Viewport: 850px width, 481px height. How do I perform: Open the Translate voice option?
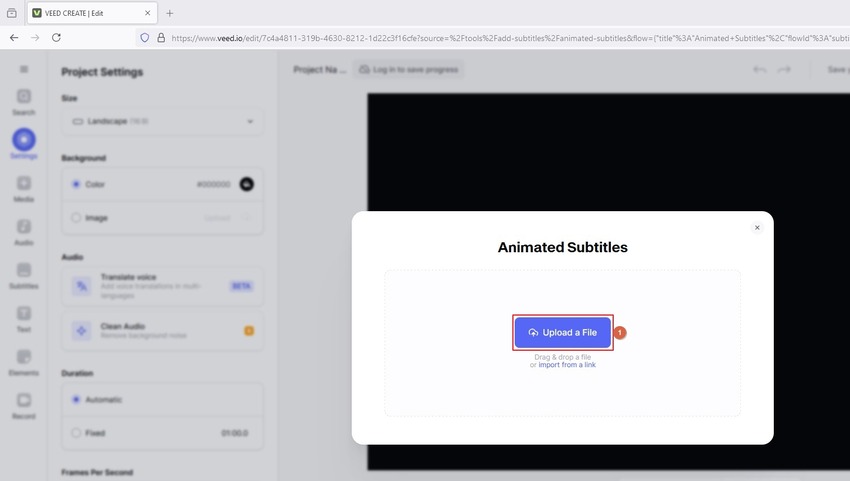(163, 286)
